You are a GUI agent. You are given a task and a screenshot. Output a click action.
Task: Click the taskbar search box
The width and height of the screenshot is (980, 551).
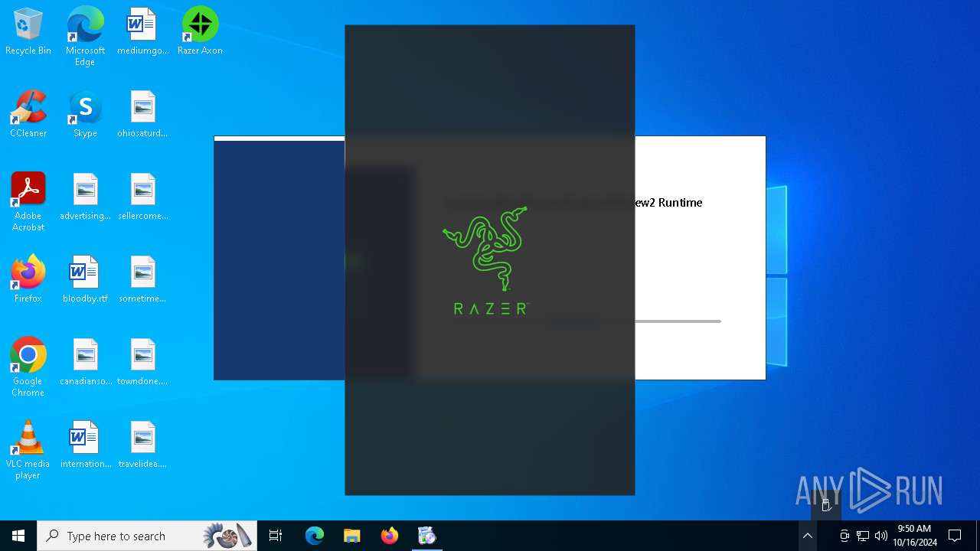click(147, 536)
